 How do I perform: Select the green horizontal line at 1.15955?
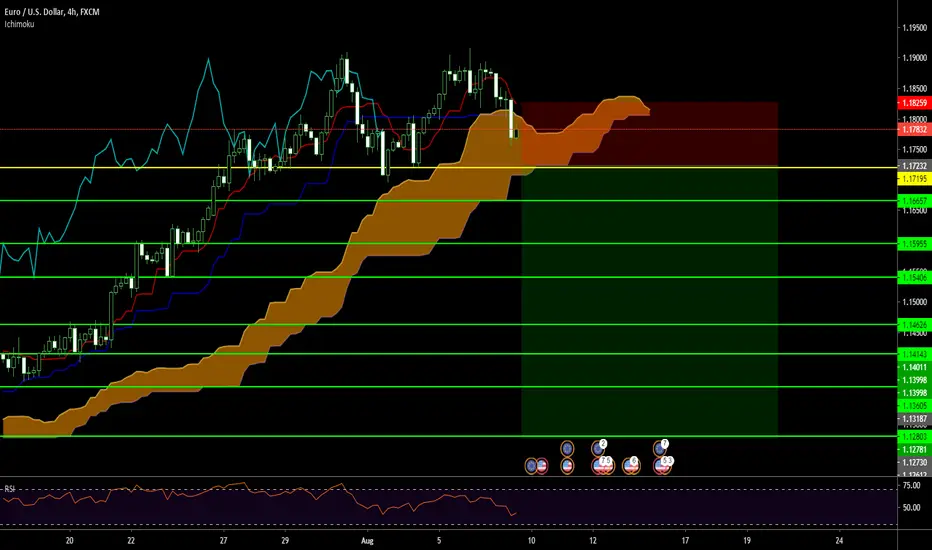click(448, 243)
